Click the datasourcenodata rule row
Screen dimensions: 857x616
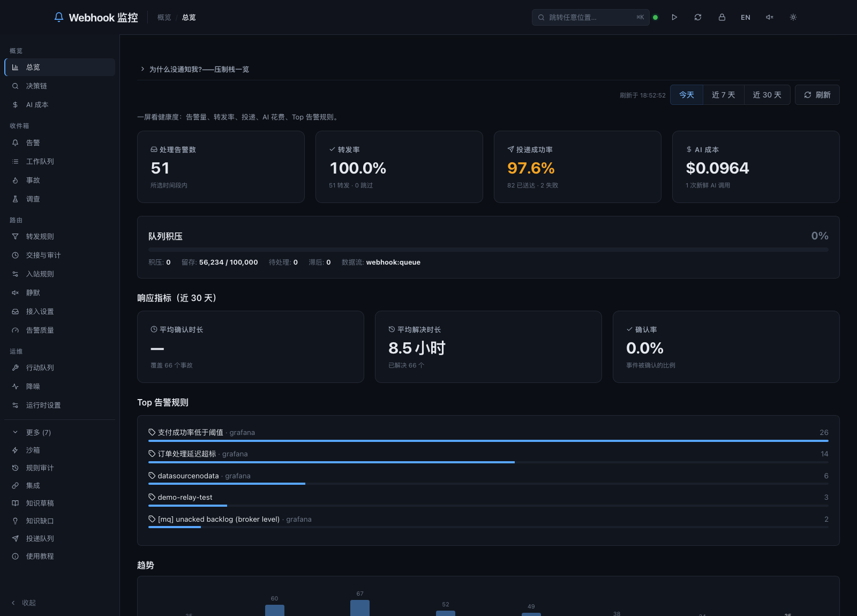(x=488, y=478)
